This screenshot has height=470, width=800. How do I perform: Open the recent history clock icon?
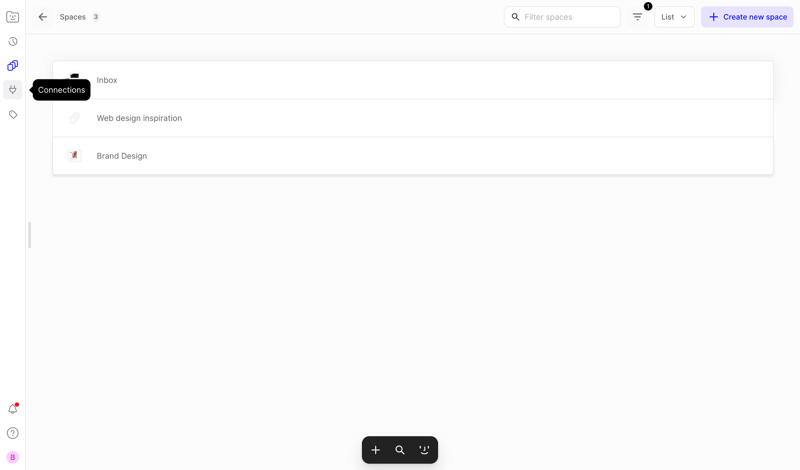point(13,42)
